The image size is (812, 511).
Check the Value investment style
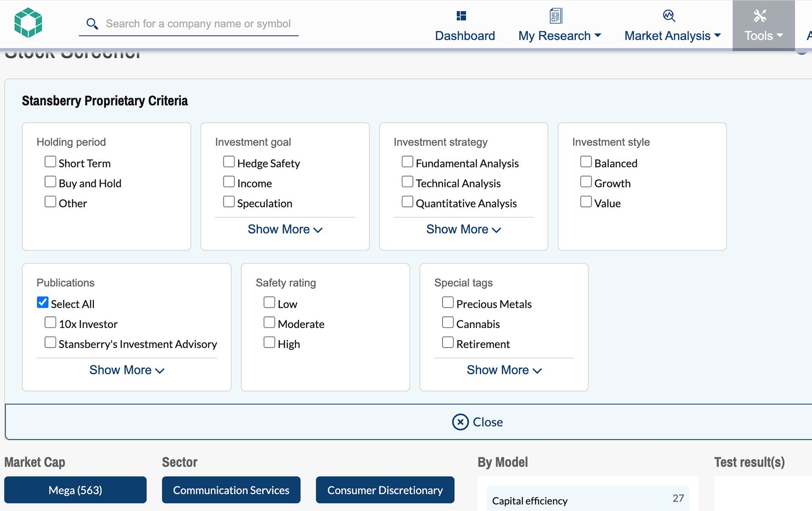pos(586,201)
